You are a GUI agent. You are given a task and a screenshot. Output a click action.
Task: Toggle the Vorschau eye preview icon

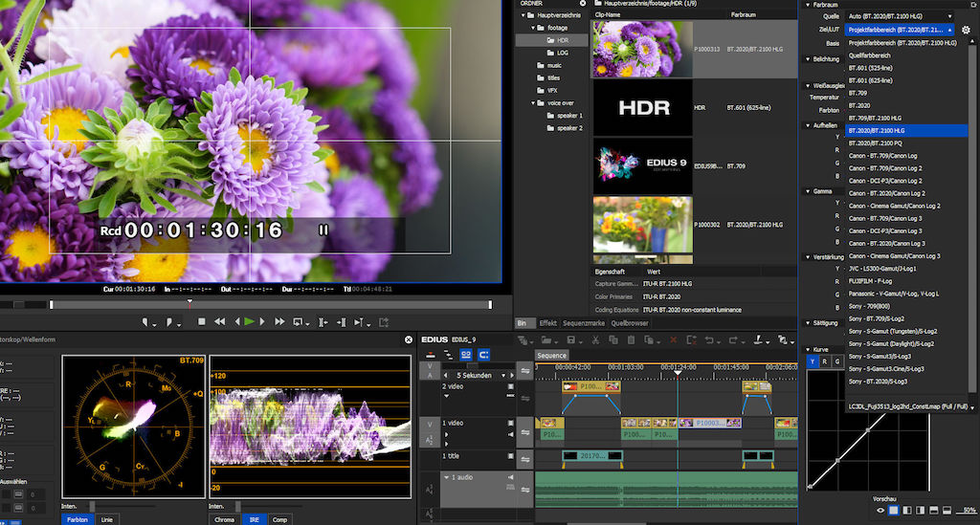coord(880,511)
